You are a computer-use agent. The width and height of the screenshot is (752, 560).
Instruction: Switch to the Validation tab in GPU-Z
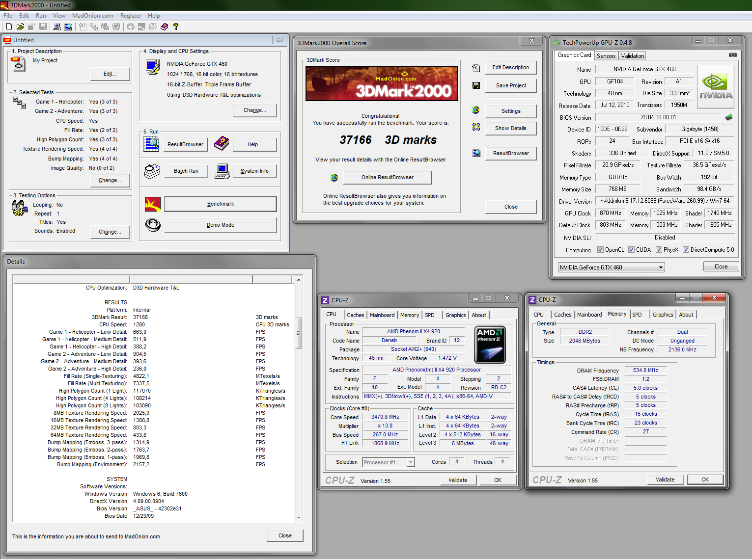coord(632,56)
